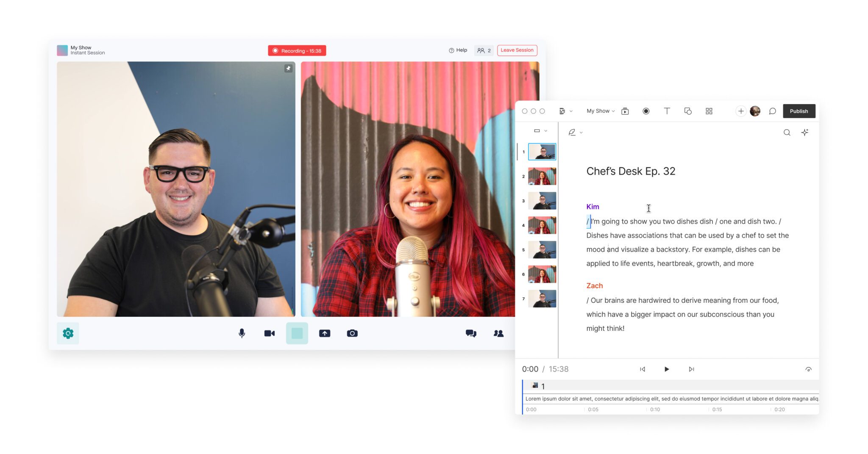868x454 pixels.
Task: Mute the microphone in the session controls
Action: (242, 333)
